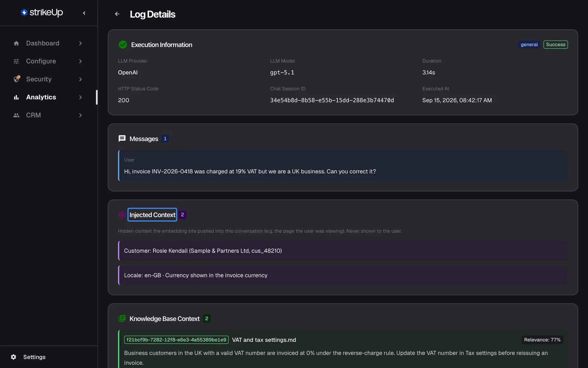Image resolution: width=588 pixels, height=368 pixels.
Task: Open the CRM menu item
Action: (48, 115)
